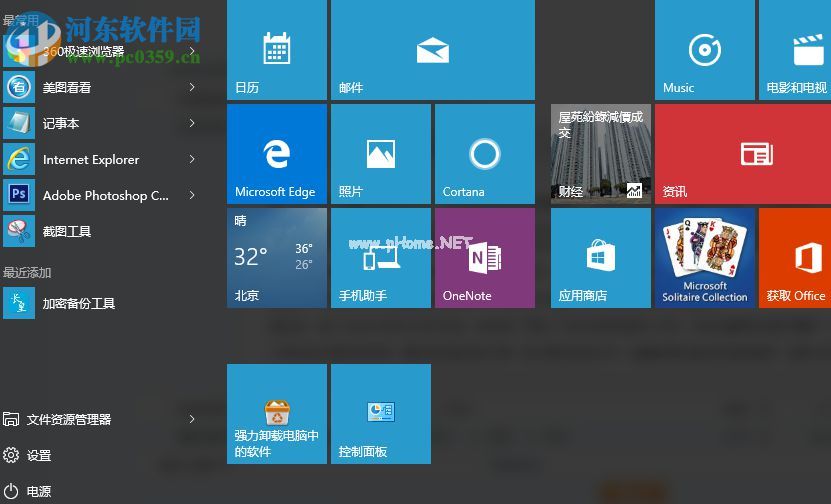Open the recently added 加密备份工具
The height and width of the screenshot is (504, 831).
[x=101, y=303]
